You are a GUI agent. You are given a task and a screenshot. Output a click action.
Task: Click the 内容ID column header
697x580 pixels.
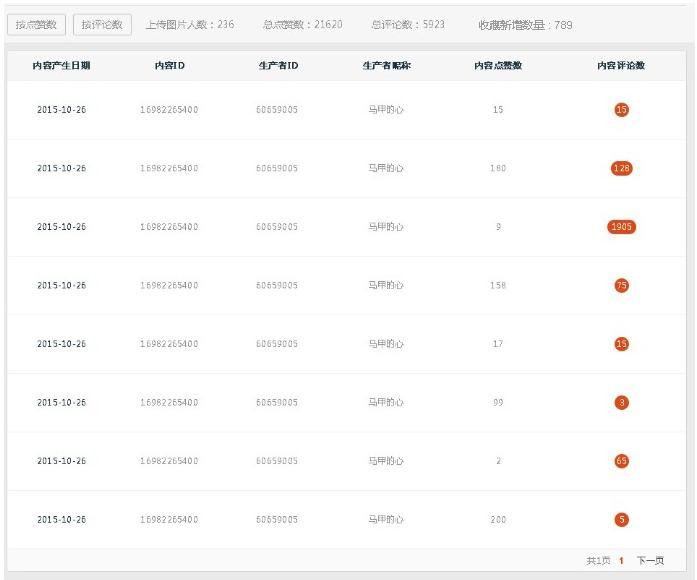pyautogui.click(x=169, y=66)
